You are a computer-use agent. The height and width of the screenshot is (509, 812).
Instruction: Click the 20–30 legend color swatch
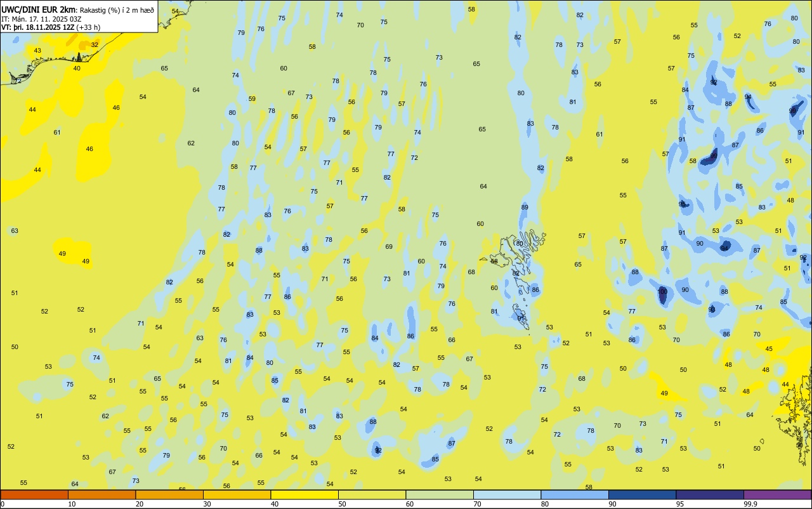[169, 494]
